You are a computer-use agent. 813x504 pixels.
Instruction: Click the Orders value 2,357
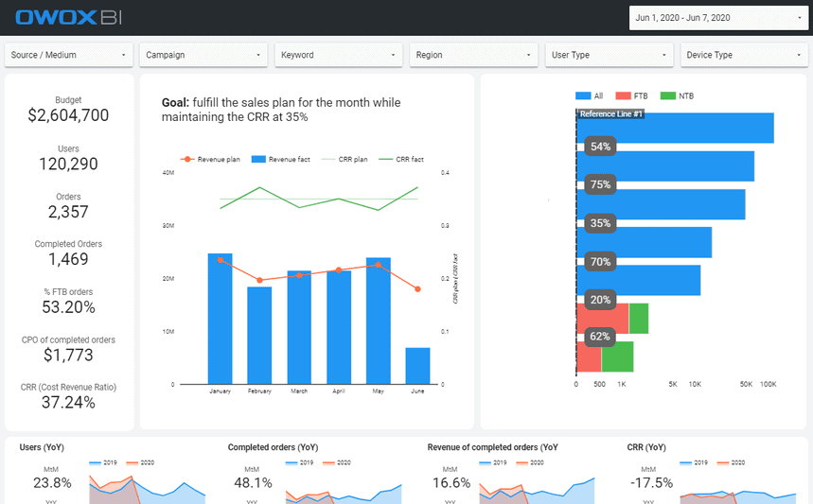click(x=68, y=212)
